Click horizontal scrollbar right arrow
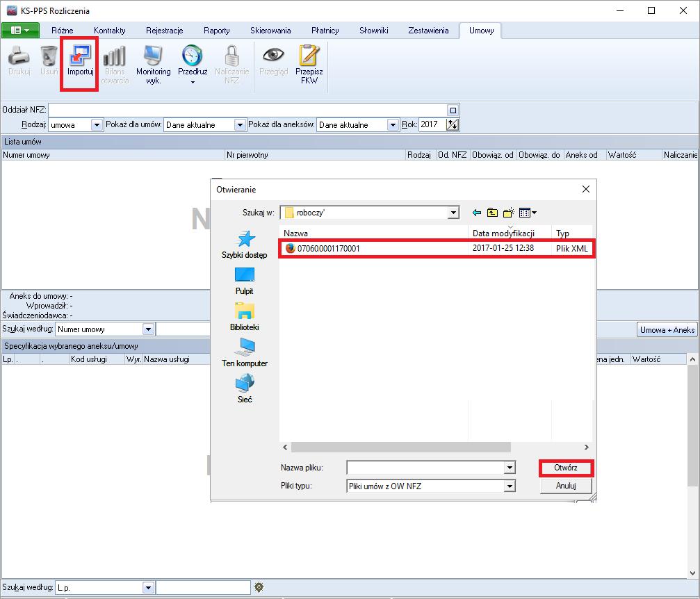Image resolution: width=700 pixels, height=599 pixels. click(586, 447)
